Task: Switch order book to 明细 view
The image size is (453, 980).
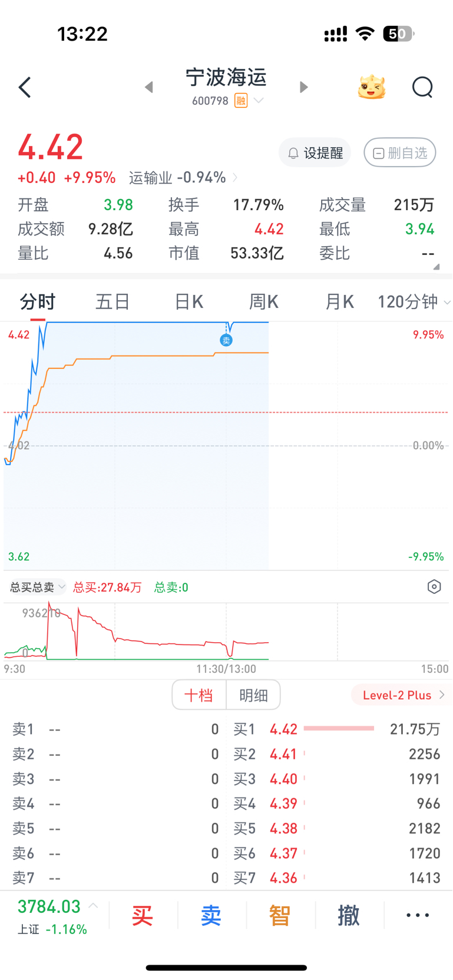Action: pyautogui.click(x=253, y=695)
